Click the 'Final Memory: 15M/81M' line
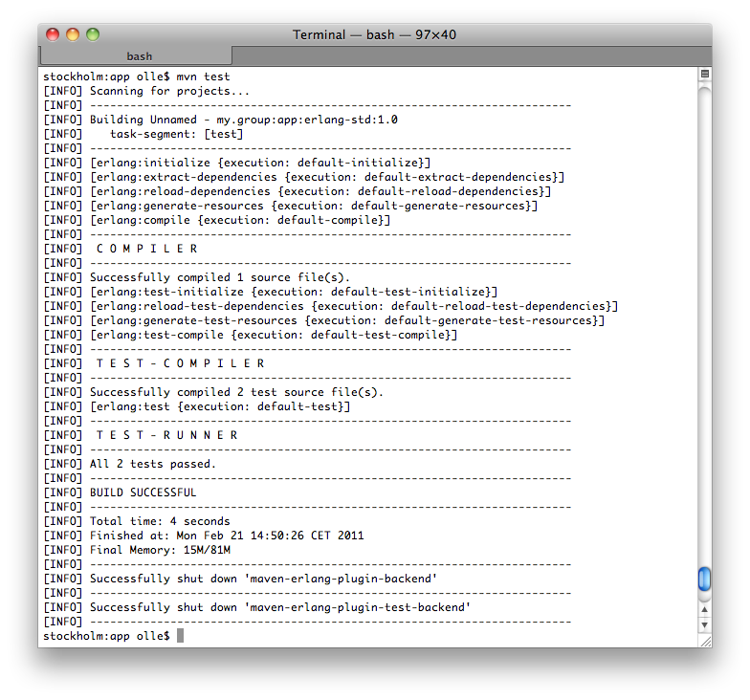Screen dimensions: 750x700 coord(160,550)
